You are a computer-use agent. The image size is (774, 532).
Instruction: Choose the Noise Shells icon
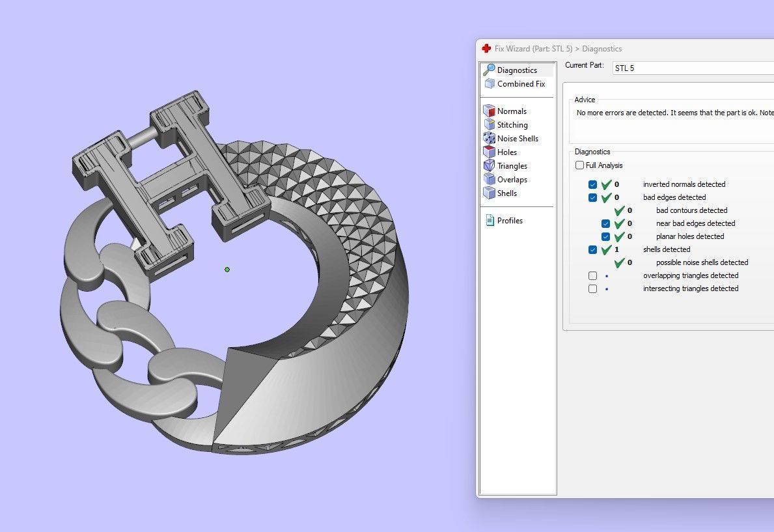pos(489,138)
